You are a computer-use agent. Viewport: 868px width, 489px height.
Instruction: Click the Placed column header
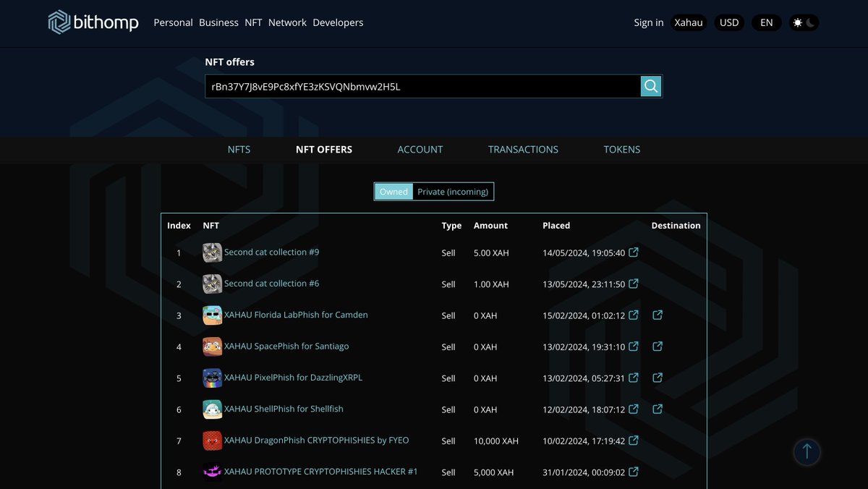[556, 226]
